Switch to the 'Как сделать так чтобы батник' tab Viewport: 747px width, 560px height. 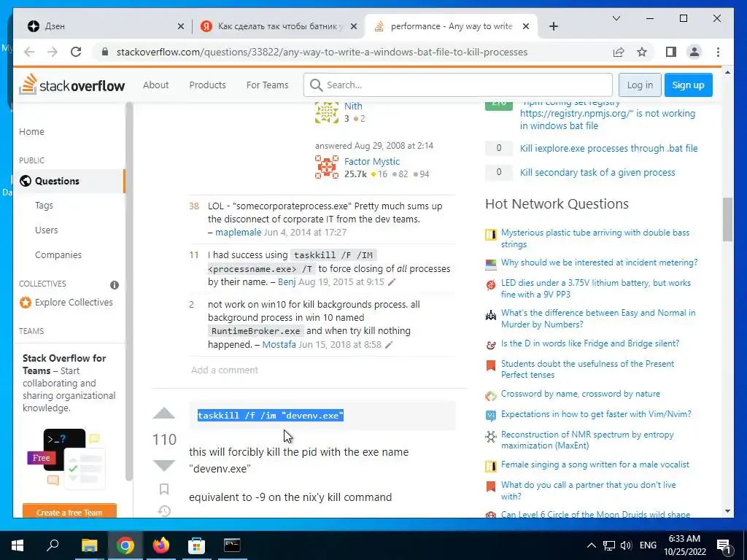277,26
